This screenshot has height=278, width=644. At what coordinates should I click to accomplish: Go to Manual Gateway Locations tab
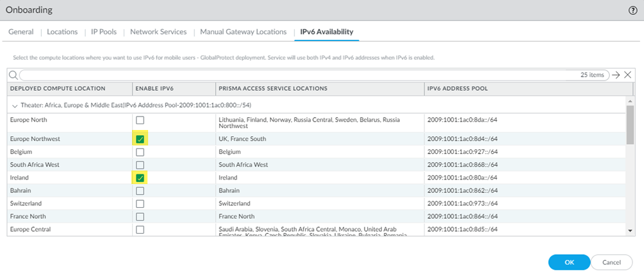[243, 32]
